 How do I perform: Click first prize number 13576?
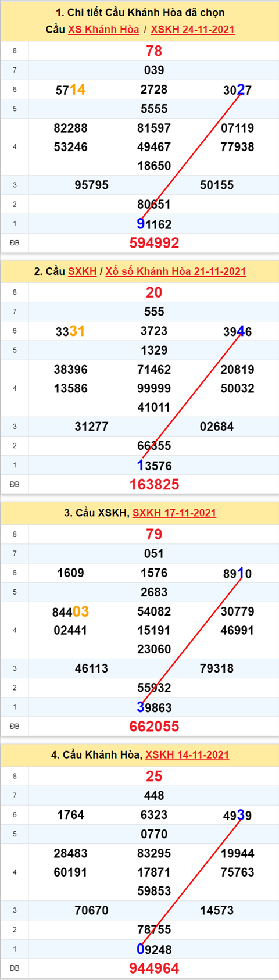click(x=154, y=466)
